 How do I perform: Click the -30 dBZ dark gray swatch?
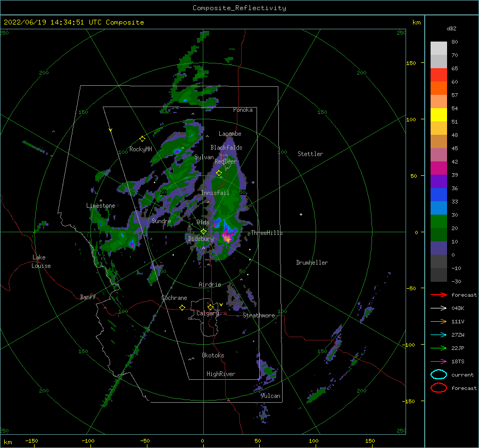pos(439,275)
